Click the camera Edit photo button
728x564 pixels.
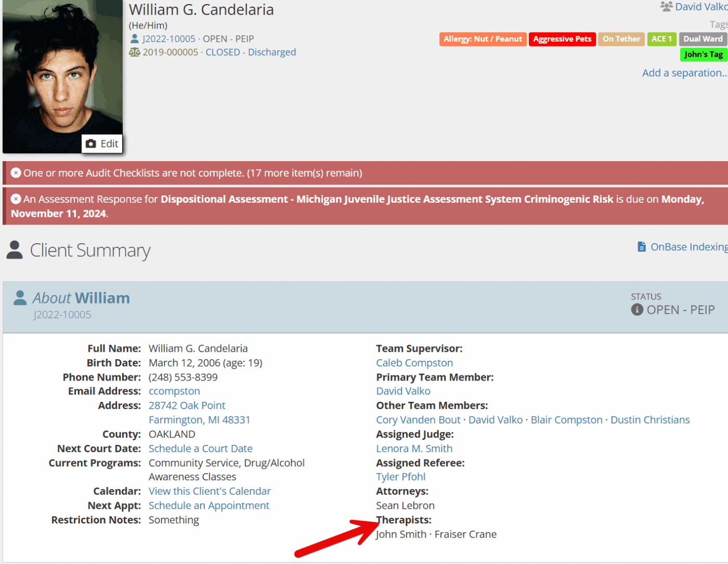[102, 144]
